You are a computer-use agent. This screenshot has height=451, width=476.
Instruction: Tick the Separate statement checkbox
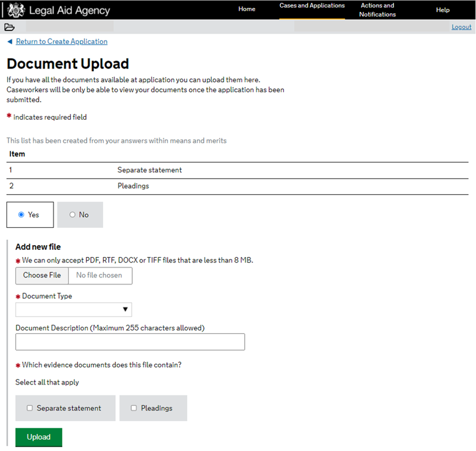click(x=30, y=408)
